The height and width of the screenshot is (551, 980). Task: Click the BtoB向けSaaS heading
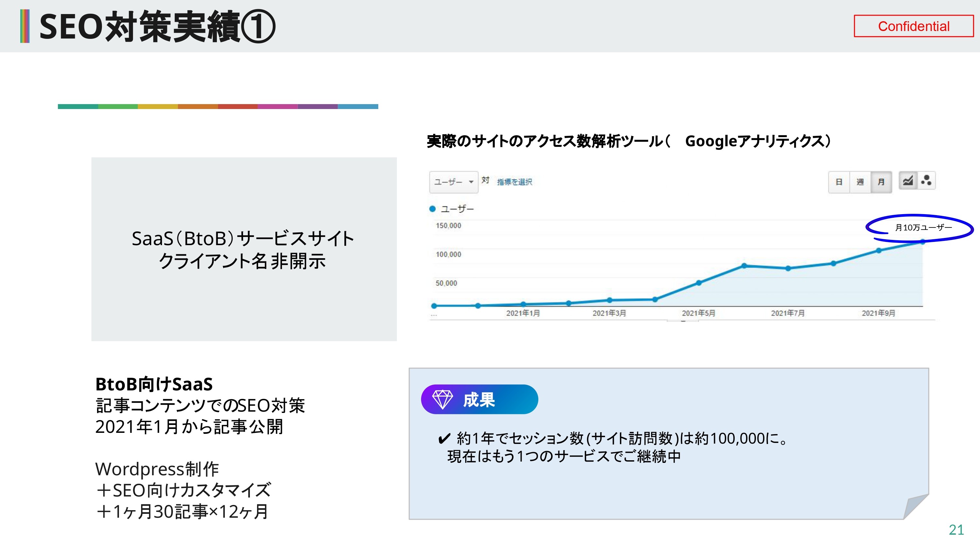(154, 384)
